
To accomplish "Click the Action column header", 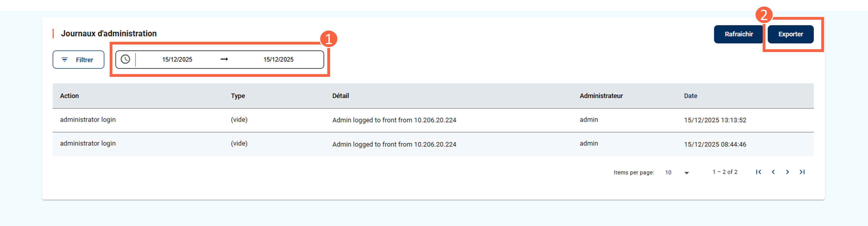I will click(69, 96).
